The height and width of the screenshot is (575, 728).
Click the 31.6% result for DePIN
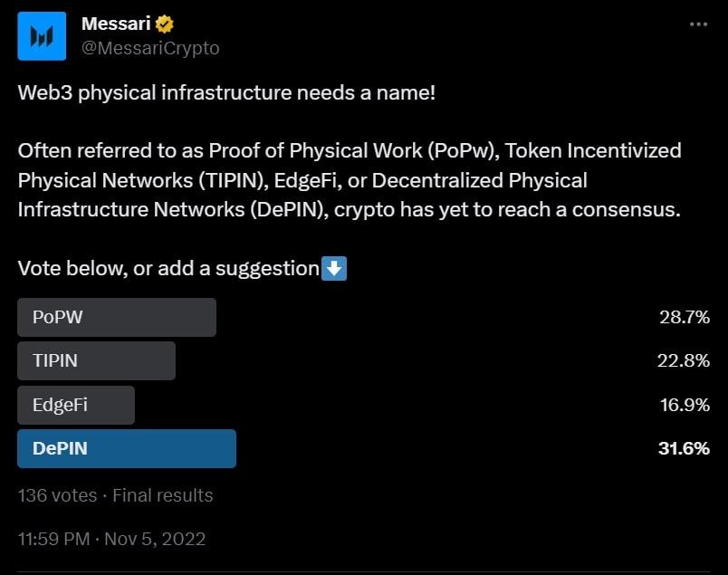(x=684, y=448)
